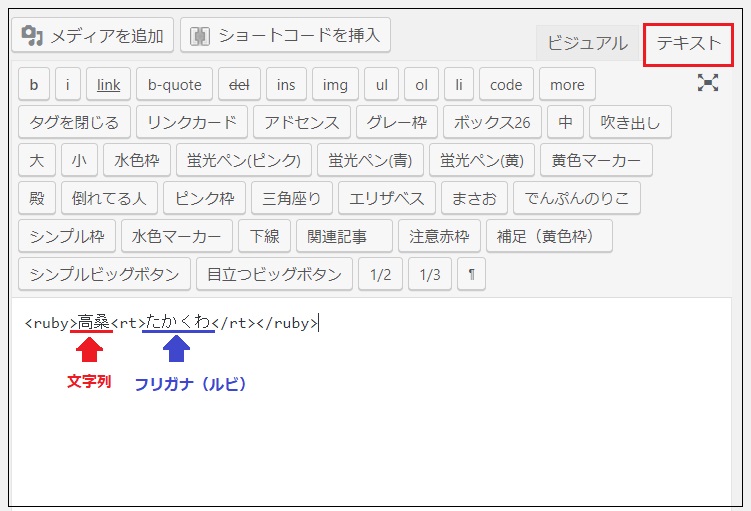Apply 蛍光ペン(黄) highlight
The height and width of the screenshot is (511, 751).
[482, 160]
